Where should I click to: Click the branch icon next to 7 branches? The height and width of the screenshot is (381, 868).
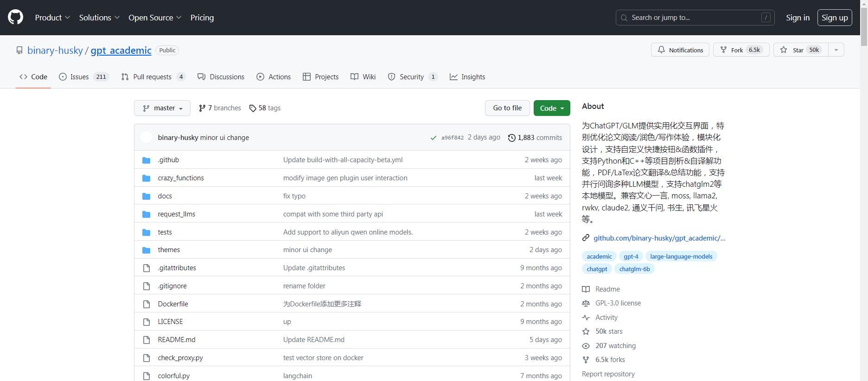(202, 108)
